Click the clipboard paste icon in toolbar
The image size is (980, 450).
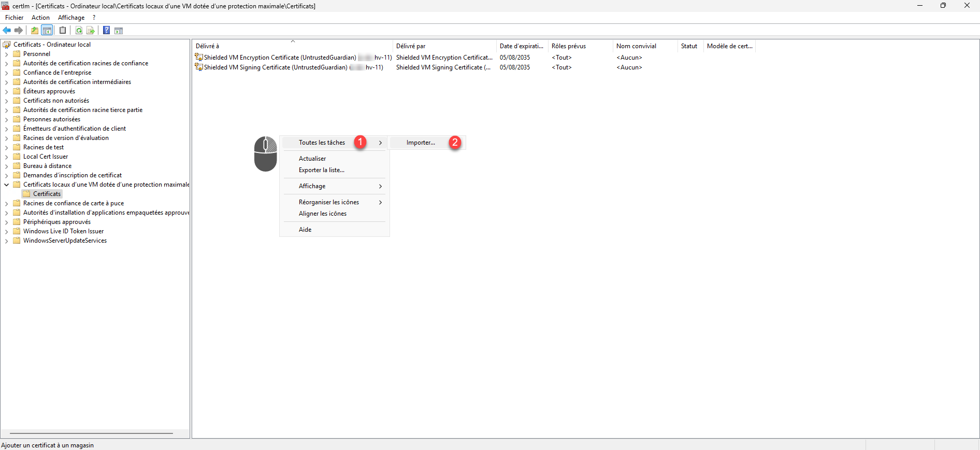click(63, 31)
